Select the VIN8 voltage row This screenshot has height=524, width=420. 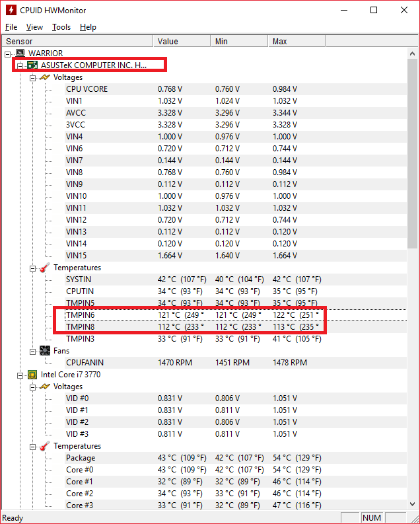click(x=236, y=172)
